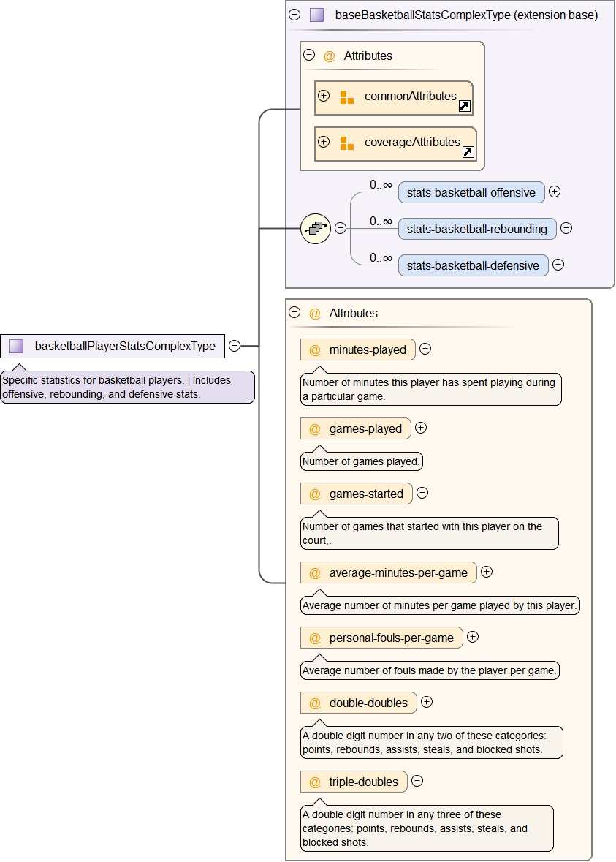Image resolution: width=616 pixels, height=862 pixels.
Task: Click the sequence compositor icon
Action: (316, 229)
